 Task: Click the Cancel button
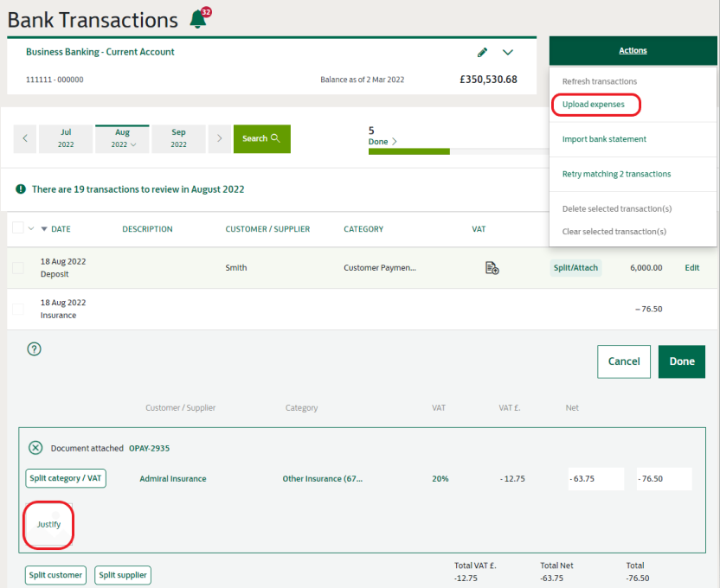[624, 361]
